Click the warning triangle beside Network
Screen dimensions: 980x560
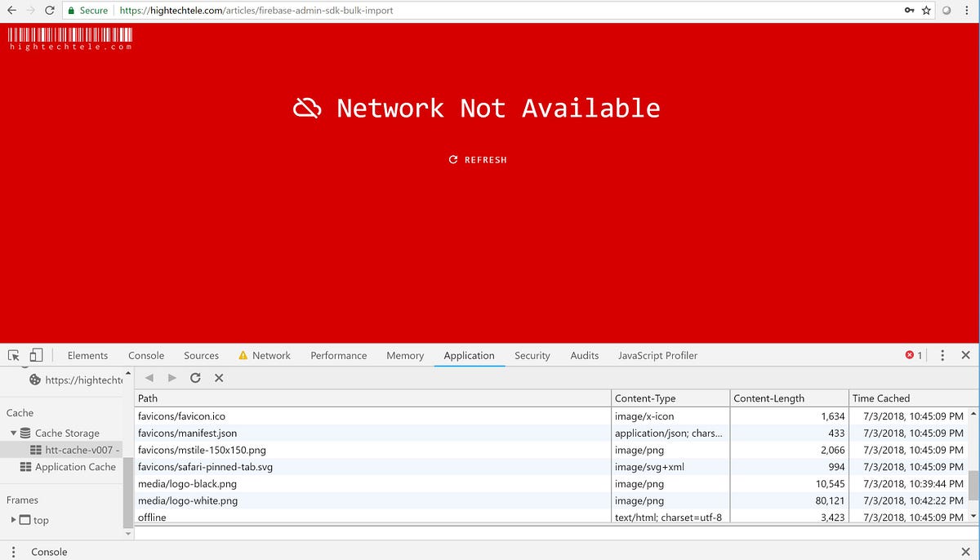coord(243,355)
